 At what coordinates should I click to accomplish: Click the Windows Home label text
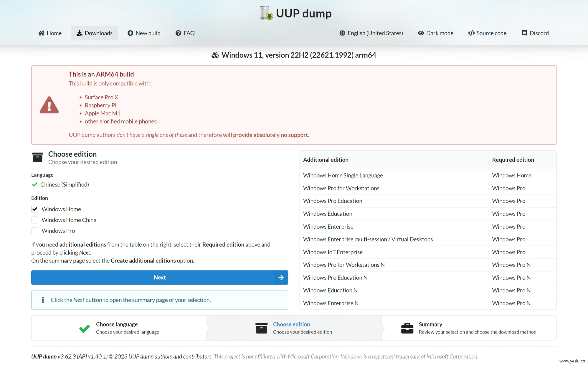click(61, 209)
